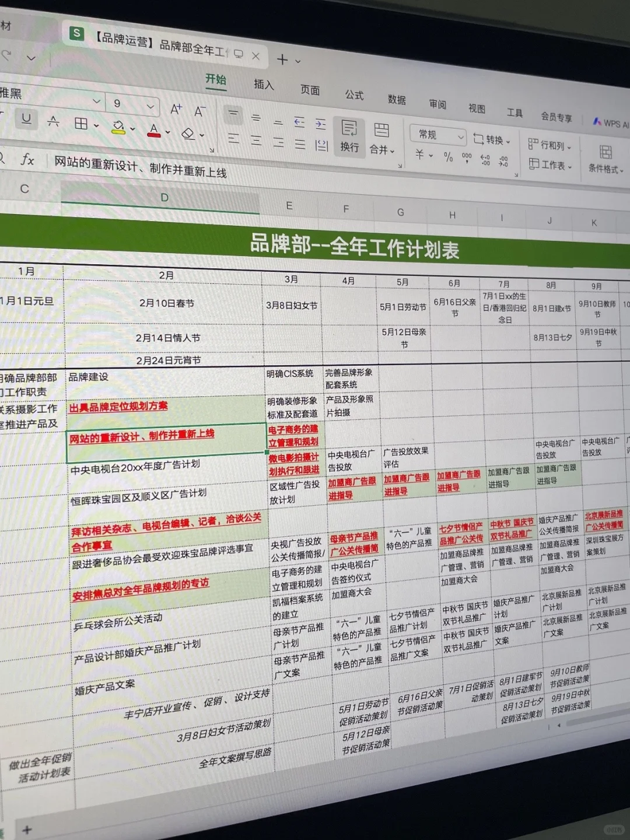
Task: Toggle underline formatting in the font group
Action: tap(26, 119)
